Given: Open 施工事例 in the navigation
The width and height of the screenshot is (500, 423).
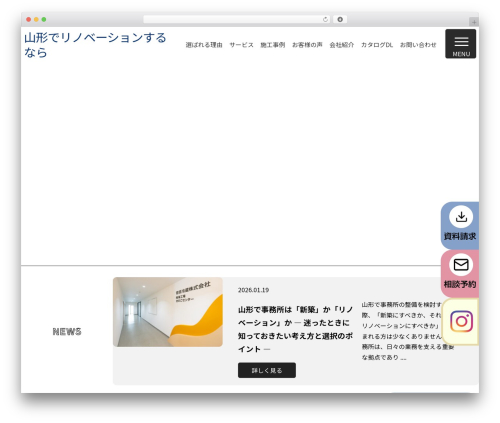Looking at the screenshot, I should pos(273,45).
